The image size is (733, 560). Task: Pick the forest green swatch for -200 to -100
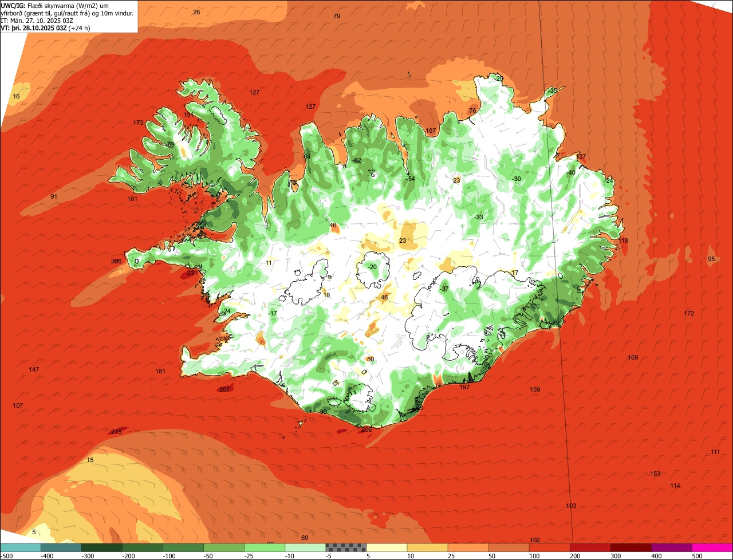coord(143,547)
